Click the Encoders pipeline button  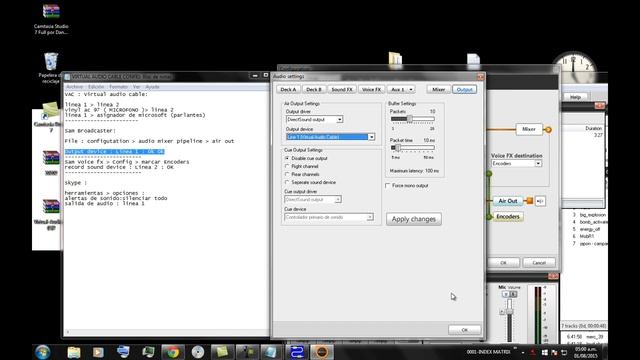pyautogui.click(x=507, y=216)
